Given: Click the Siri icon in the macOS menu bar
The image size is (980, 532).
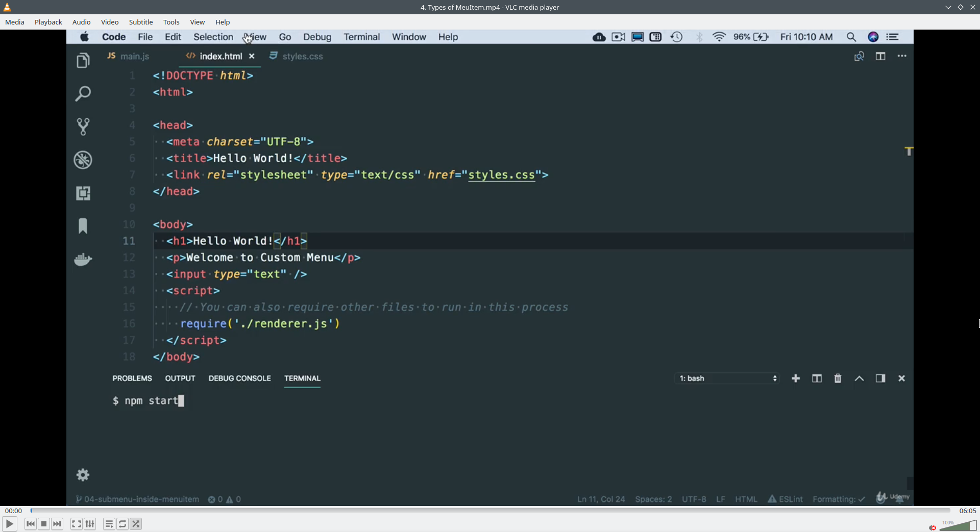Looking at the screenshot, I should click(x=873, y=37).
